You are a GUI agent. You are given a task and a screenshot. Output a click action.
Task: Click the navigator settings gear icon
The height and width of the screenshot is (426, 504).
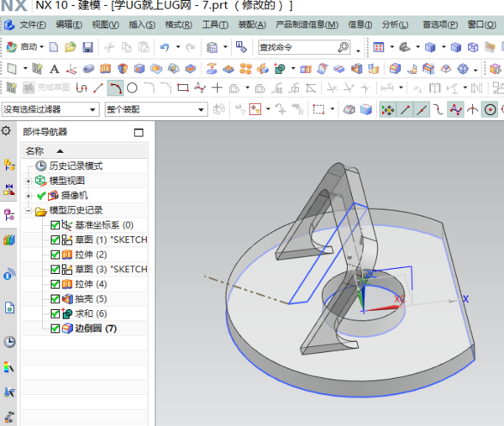(6, 131)
